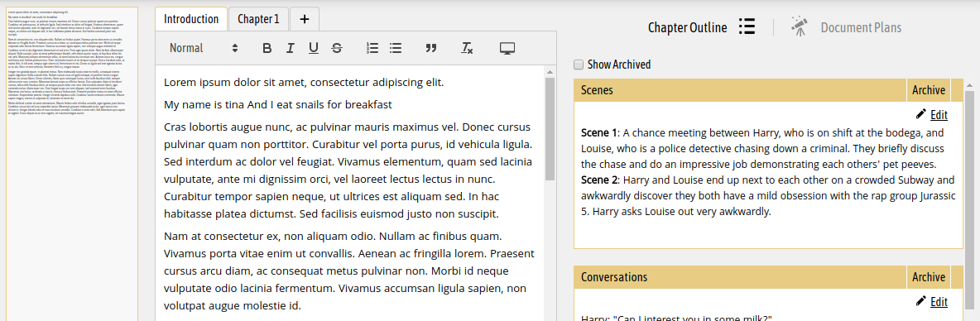Click the Chapter Outline list icon

[x=747, y=26]
